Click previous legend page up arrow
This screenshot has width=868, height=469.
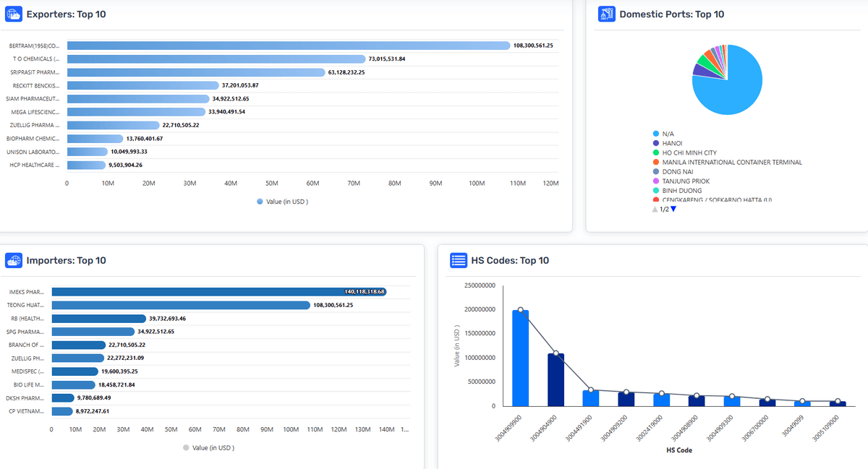pyautogui.click(x=655, y=209)
